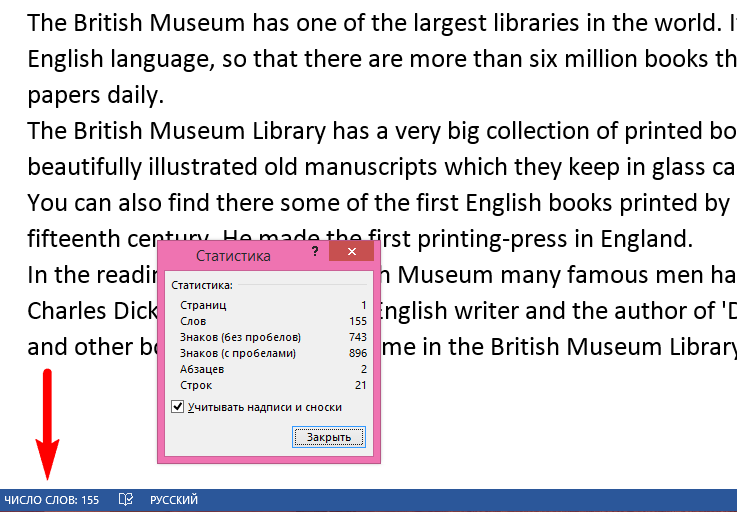The image size is (737, 512).
Task: Click the Слов count value 155
Action: pos(358,321)
